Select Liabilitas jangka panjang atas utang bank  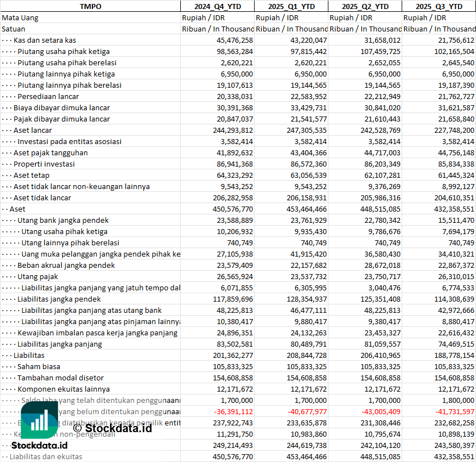[91, 310]
